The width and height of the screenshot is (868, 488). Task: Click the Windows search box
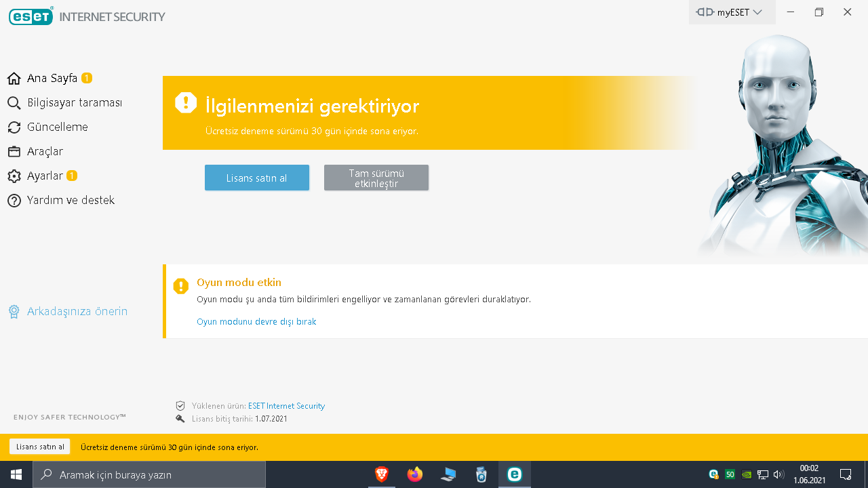point(149,474)
